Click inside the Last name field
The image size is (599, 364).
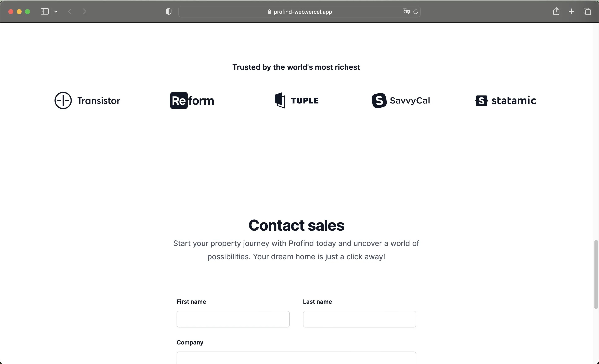(359, 319)
